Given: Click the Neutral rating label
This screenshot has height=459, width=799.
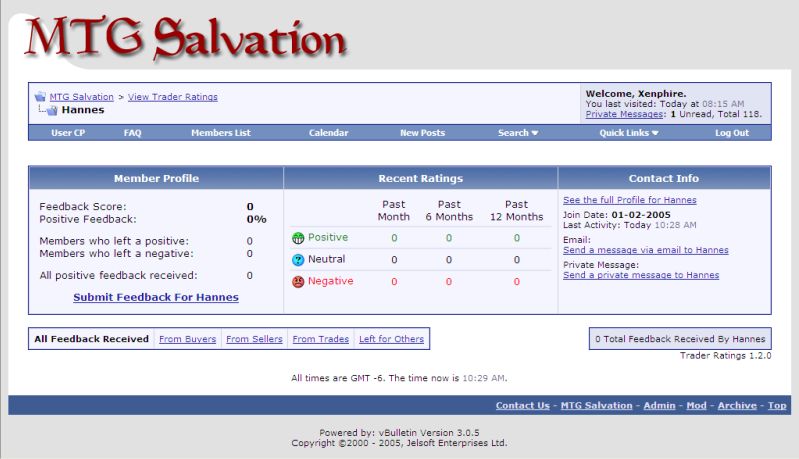Looking at the screenshot, I should point(327,259).
